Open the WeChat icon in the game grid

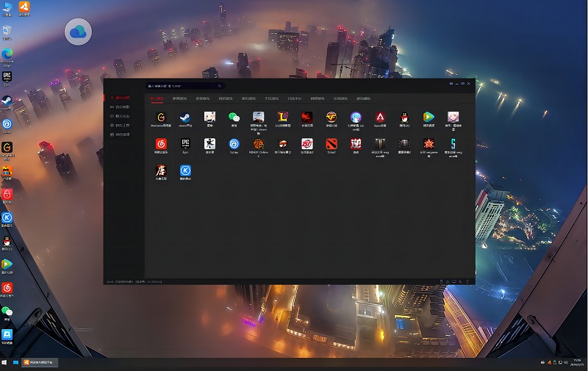(234, 117)
